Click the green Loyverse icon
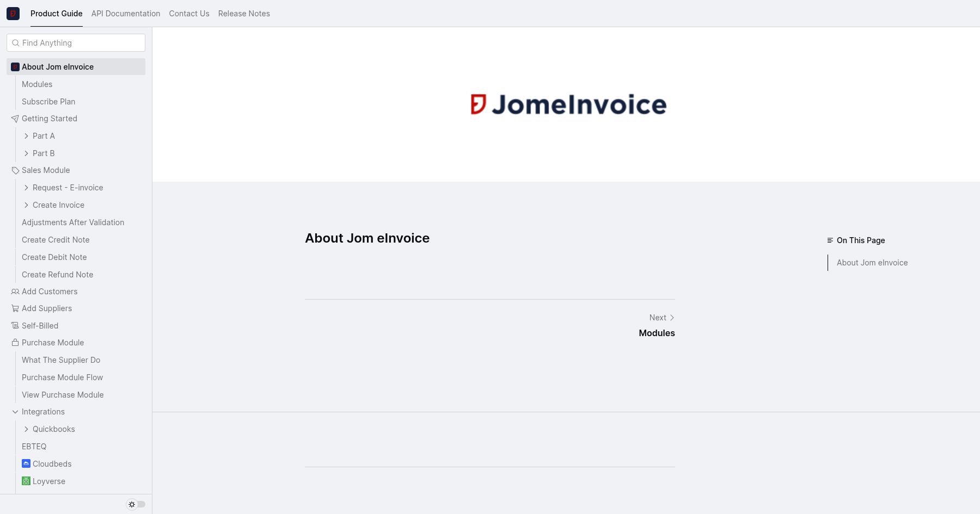The image size is (980, 514). click(x=26, y=481)
